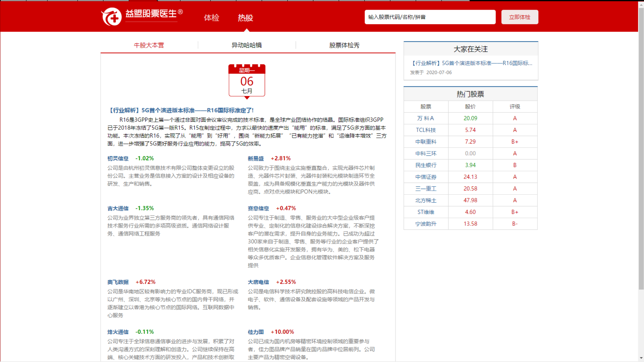Switch to the 异动哈哈镜 tab
Screen dimensions: 644x362
coord(247,45)
